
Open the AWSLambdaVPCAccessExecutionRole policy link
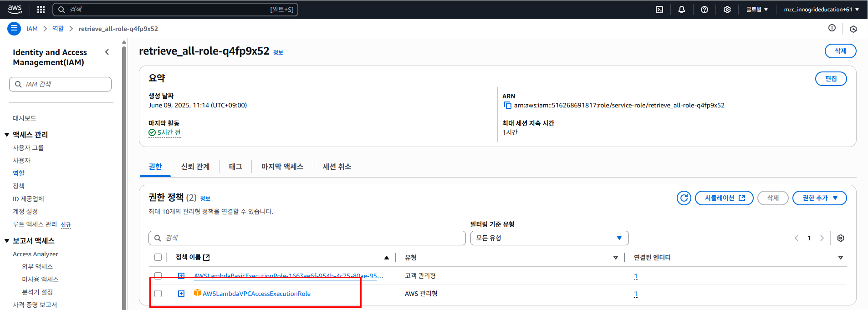256,294
